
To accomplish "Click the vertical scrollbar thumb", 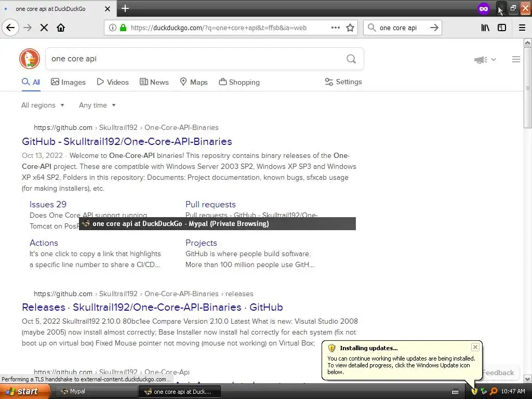I will (x=528, y=88).
